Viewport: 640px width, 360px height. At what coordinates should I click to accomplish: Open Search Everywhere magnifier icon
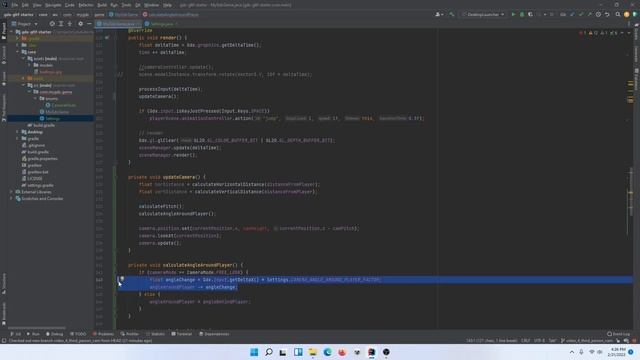618,15
